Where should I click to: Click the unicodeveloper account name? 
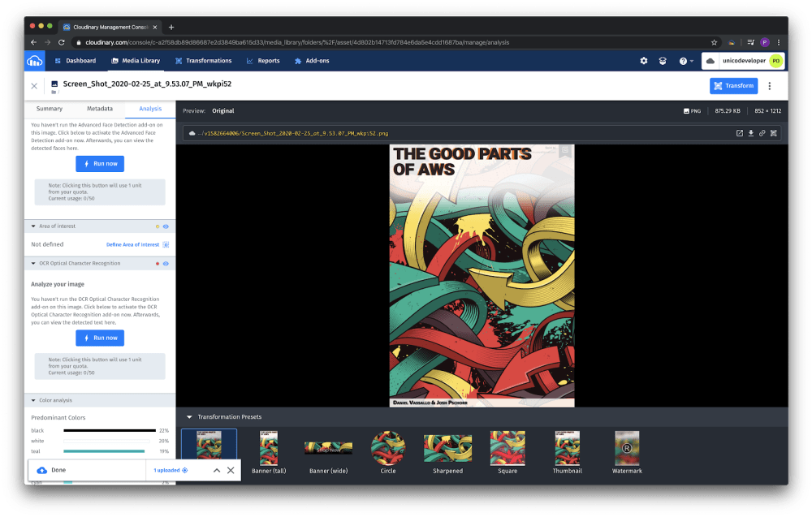click(744, 61)
